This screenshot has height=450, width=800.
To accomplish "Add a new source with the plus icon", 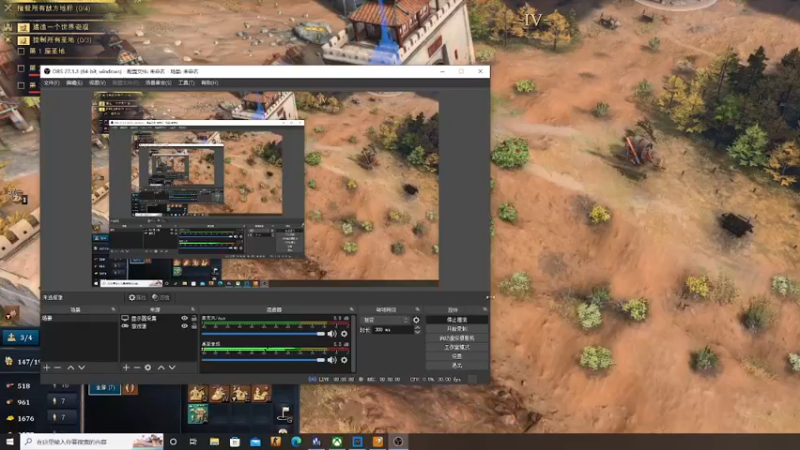I will pos(126,367).
